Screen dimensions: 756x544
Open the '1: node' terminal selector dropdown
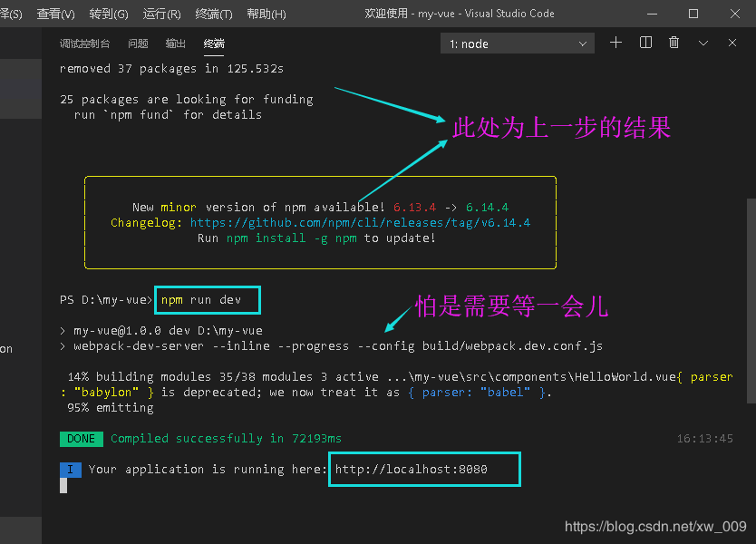click(518, 44)
